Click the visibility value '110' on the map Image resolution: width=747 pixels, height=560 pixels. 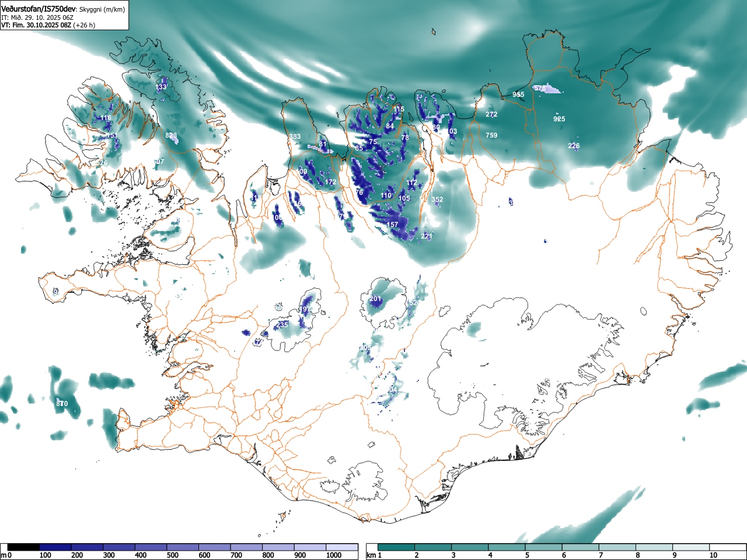[386, 195]
